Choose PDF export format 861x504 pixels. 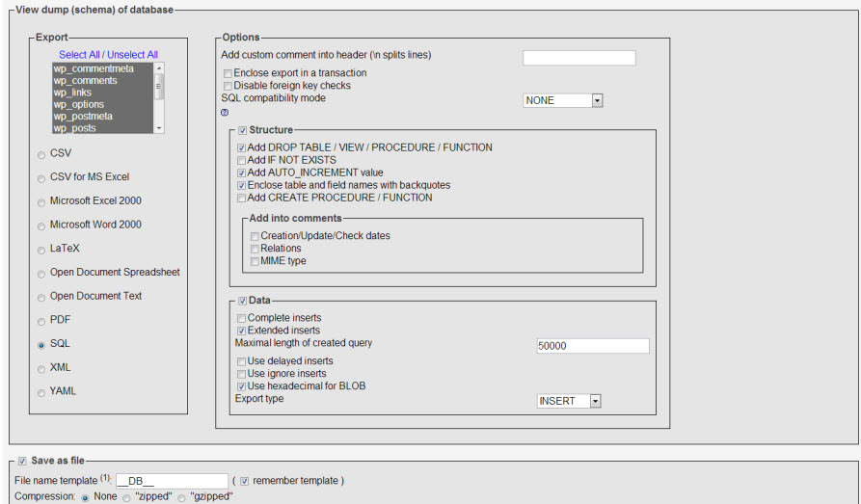[x=41, y=322]
